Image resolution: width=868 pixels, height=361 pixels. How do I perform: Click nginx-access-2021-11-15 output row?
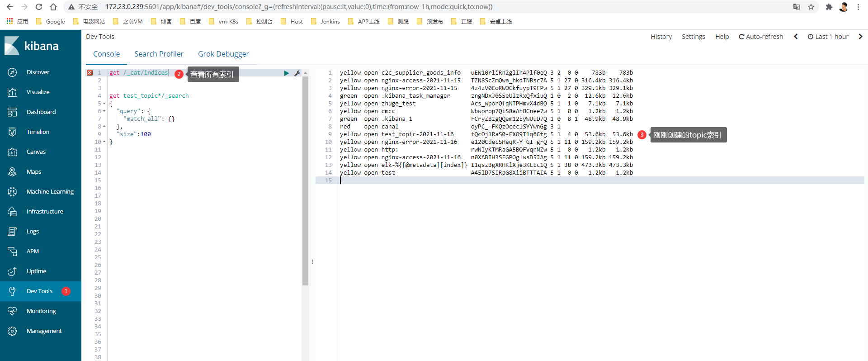tap(486, 81)
